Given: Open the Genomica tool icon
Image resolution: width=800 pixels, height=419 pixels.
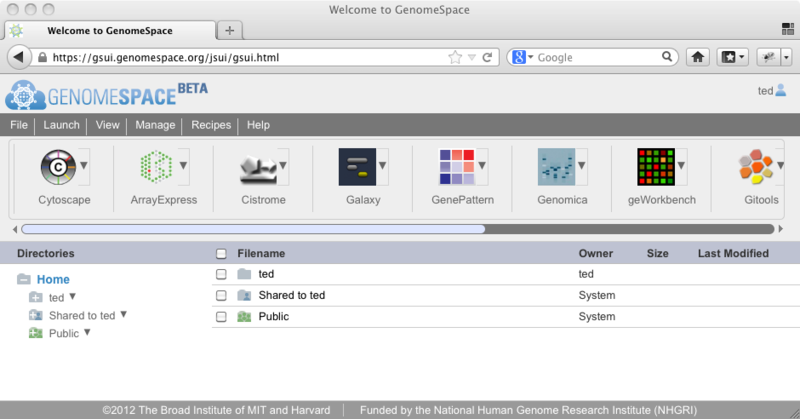Looking at the screenshot, I should click(555, 167).
